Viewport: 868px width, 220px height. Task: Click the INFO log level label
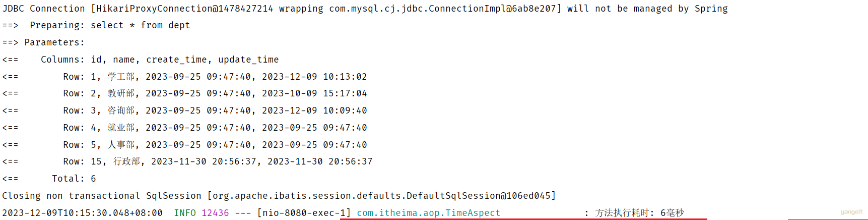(185, 213)
